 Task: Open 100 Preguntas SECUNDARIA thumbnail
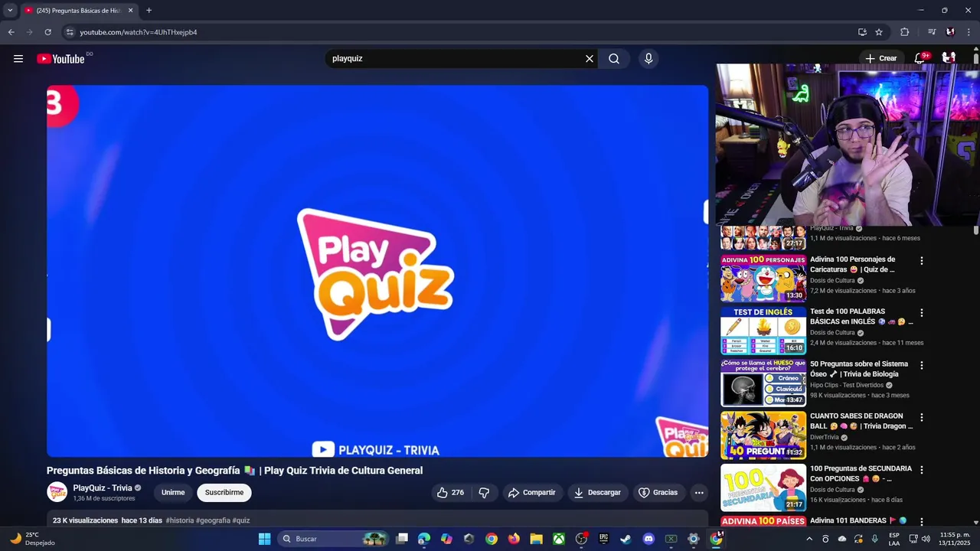763,487
